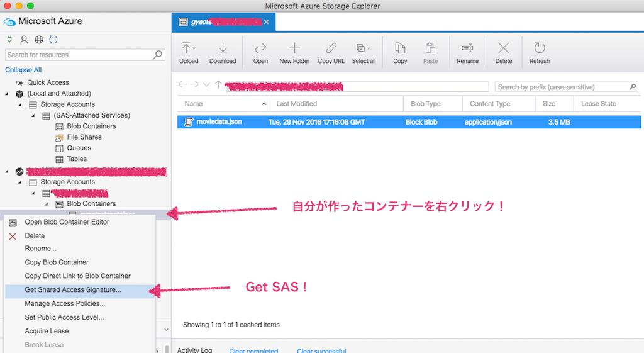
Task: Open account management person icon
Action: [25, 40]
